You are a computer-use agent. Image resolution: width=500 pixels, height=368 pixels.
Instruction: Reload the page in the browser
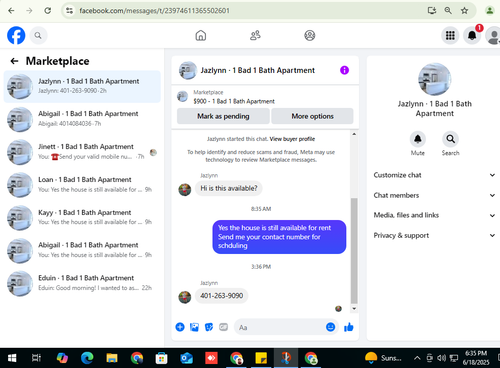48,11
